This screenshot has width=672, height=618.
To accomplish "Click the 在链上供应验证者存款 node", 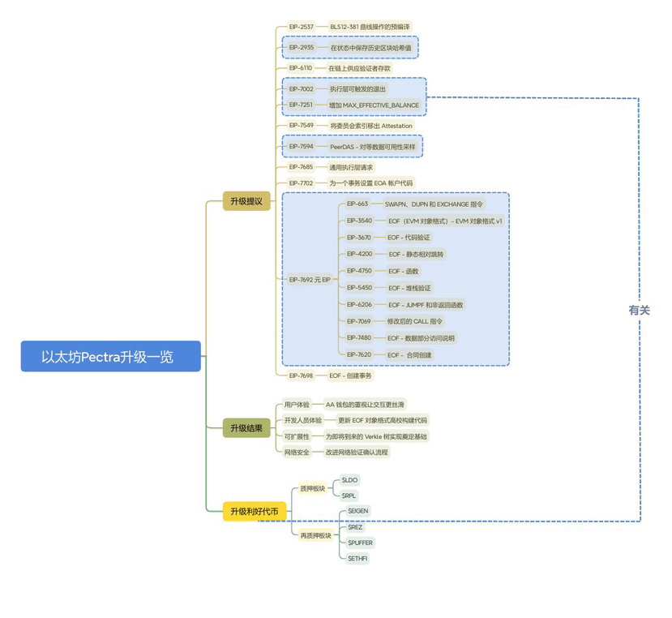I will tap(360, 68).
